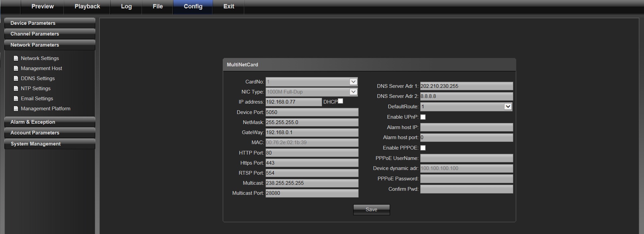Screen dimensions: 644x234
Task: Check the Enable PPPOE box
Action: [x=423, y=148]
